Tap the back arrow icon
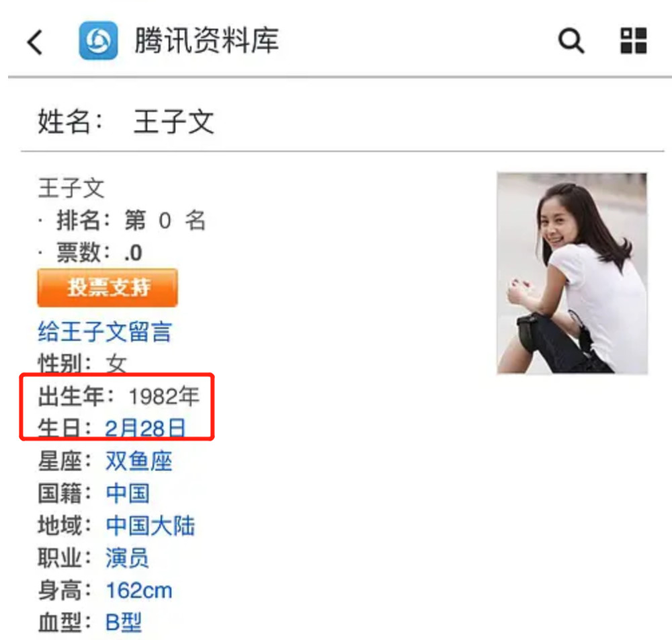Screen dimensions: 672x640 [x=35, y=42]
